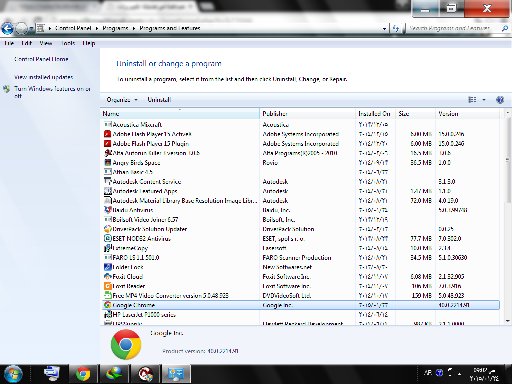
Task: Click the Change your view icon
Action: pos(472,100)
